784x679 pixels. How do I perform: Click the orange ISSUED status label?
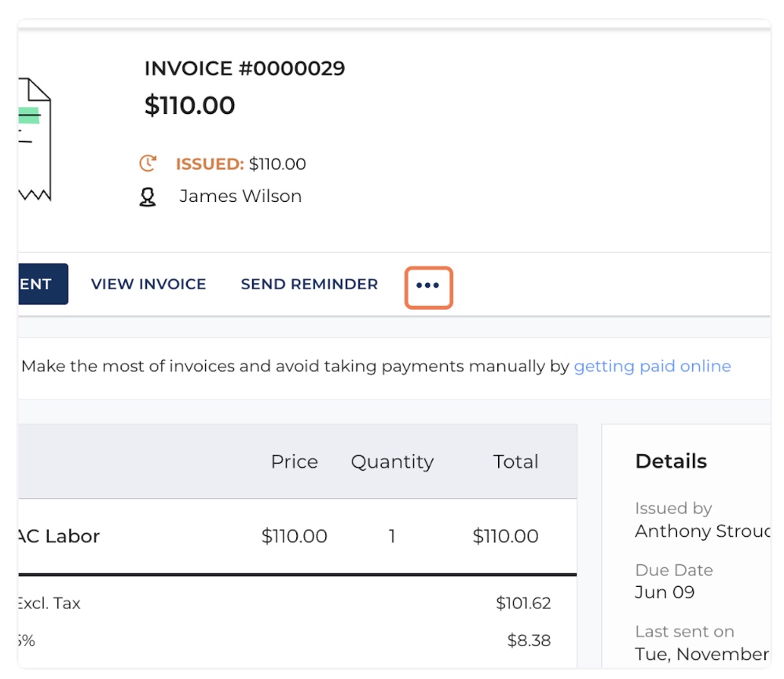[210, 164]
